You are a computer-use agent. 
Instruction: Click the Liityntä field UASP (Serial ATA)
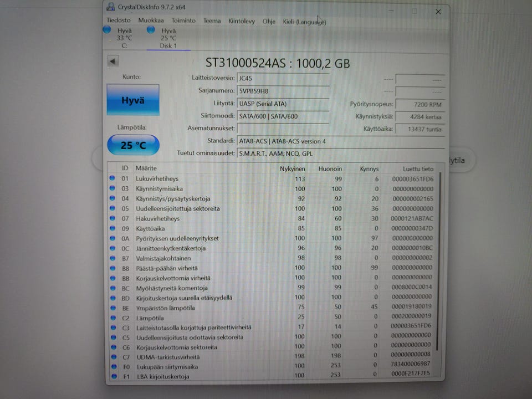pyautogui.click(x=283, y=104)
